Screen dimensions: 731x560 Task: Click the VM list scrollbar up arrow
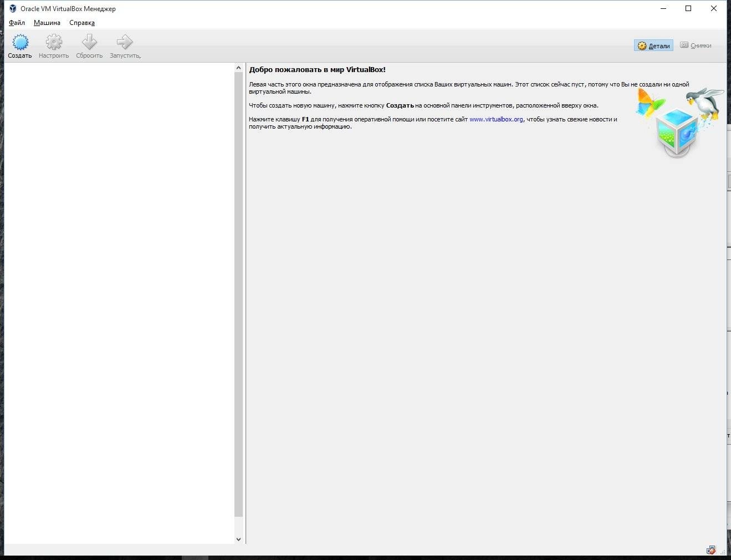(x=239, y=68)
